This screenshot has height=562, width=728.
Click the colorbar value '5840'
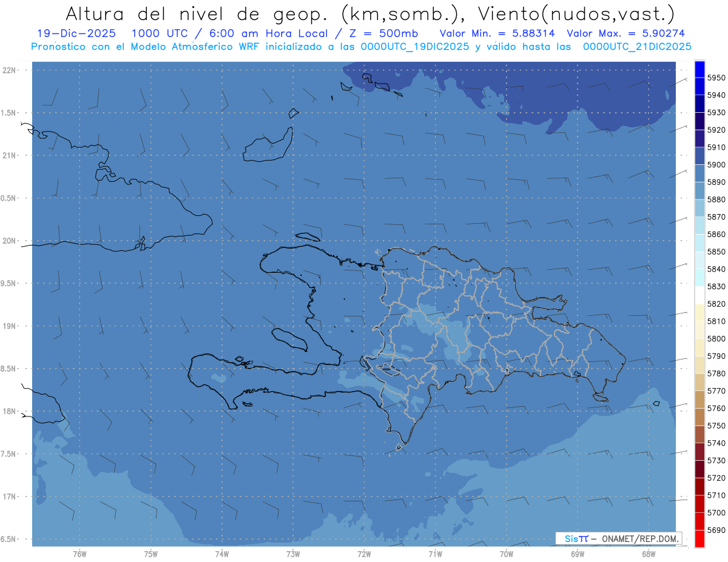716,269
